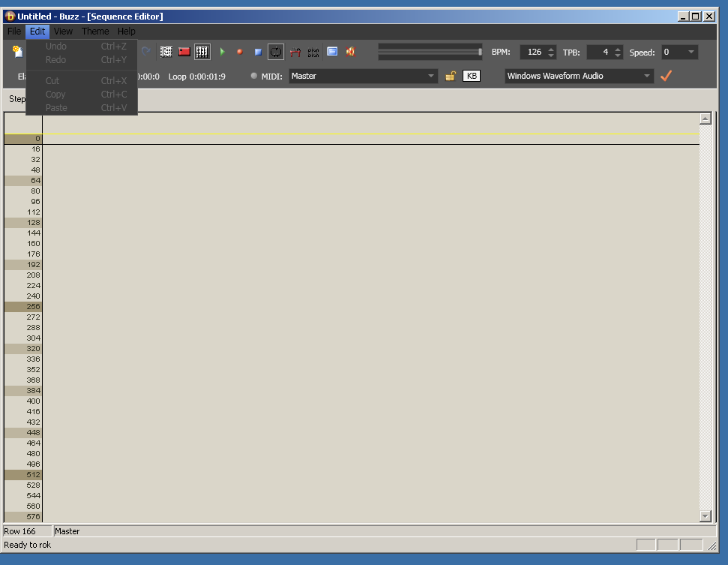The height and width of the screenshot is (565, 728).
Task: Maximize the Buzz window
Action: coord(696,17)
